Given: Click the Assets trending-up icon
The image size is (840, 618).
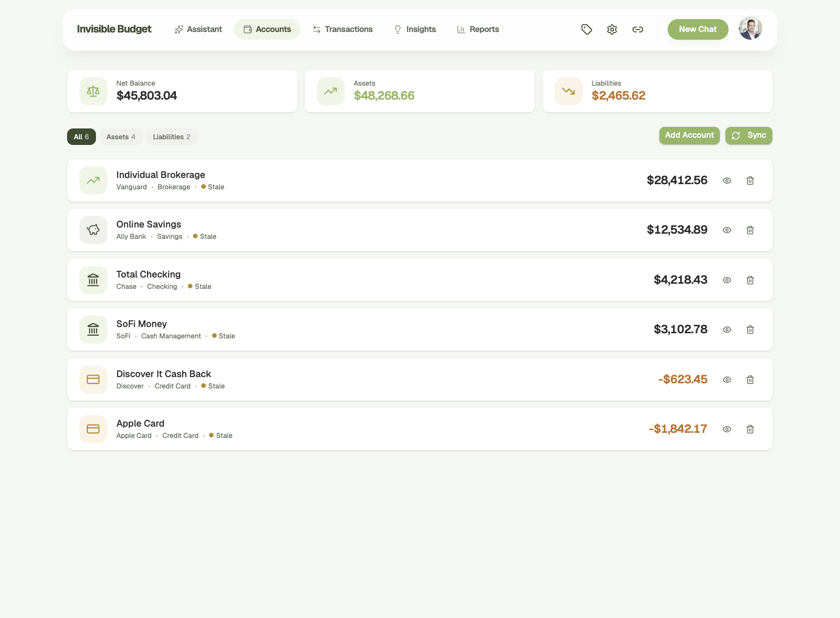Looking at the screenshot, I should click(x=330, y=91).
